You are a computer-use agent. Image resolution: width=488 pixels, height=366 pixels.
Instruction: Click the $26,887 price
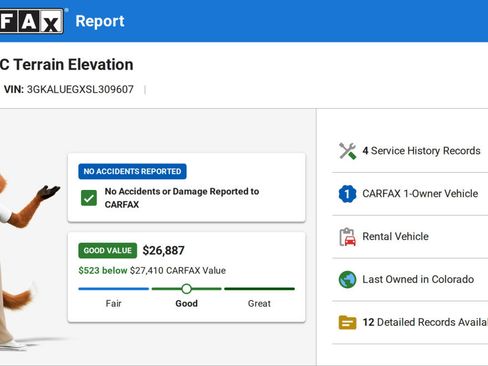pos(163,250)
